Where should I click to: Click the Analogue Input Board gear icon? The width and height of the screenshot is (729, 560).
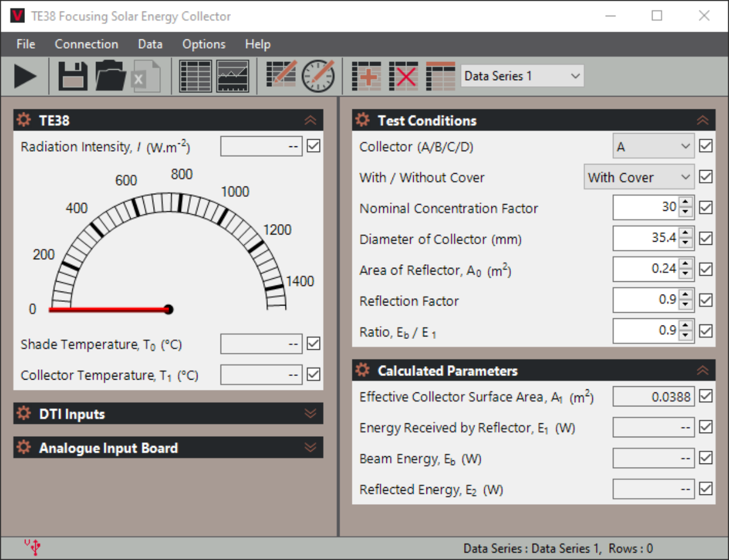24,448
